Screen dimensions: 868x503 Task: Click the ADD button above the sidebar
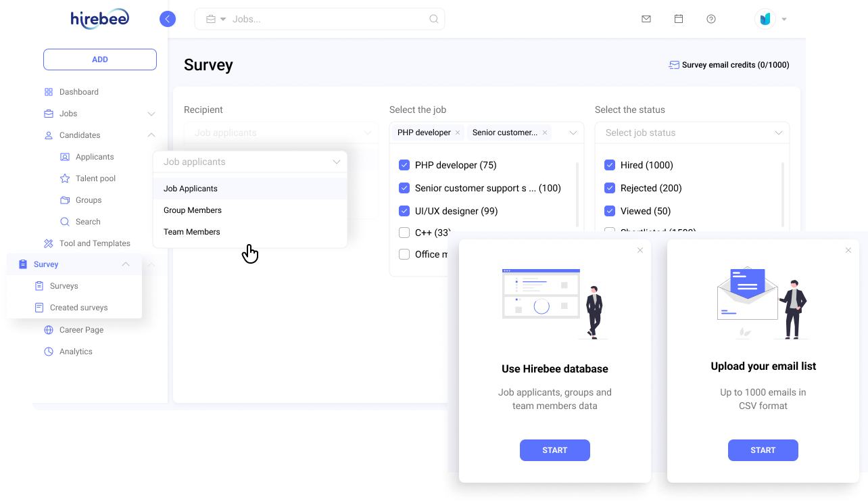point(99,59)
